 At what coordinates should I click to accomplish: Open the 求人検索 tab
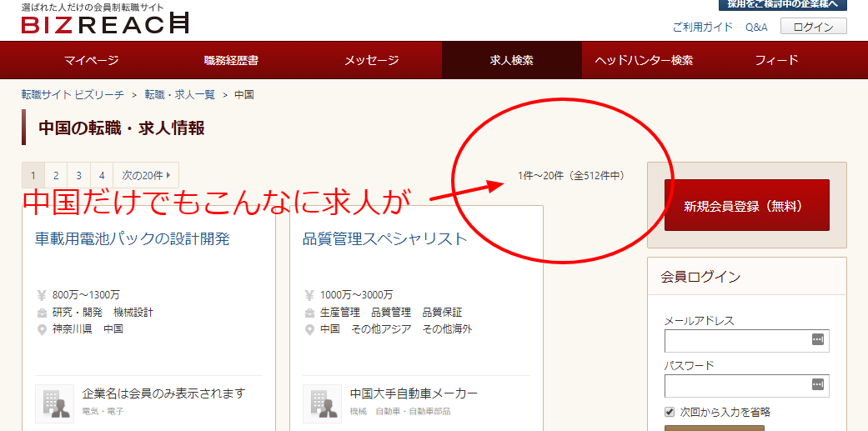[x=511, y=60]
